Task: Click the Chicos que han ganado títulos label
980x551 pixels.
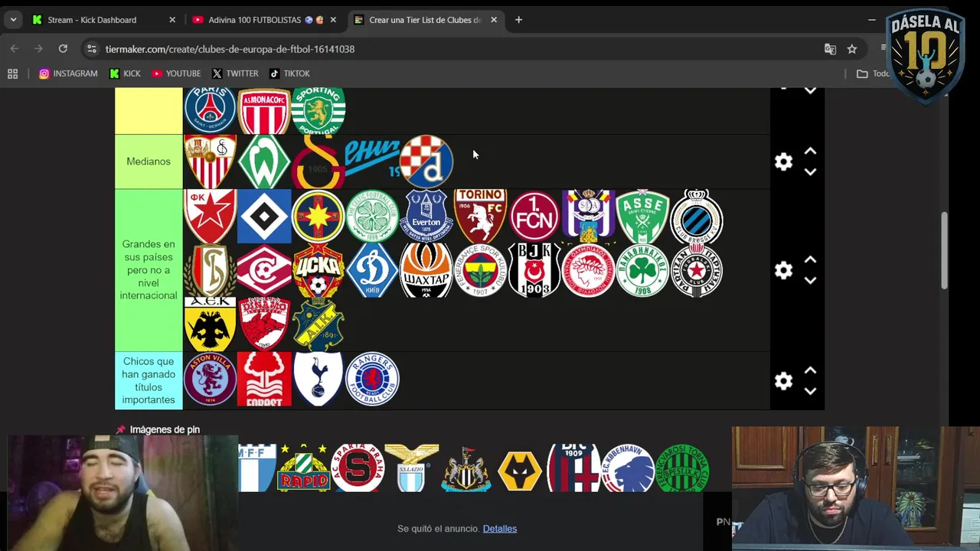Action: pyautogui.click(x=149, y=380)
